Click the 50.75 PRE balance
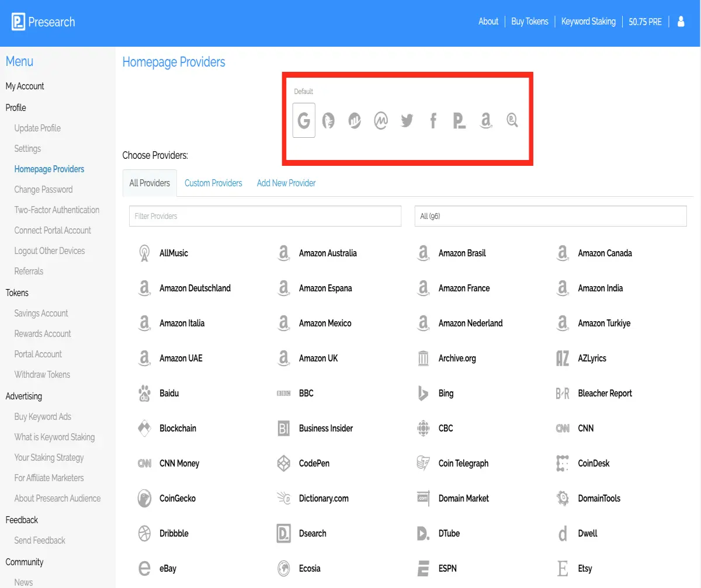The height and width of the screenshot is (588, 701). [646, 22]
